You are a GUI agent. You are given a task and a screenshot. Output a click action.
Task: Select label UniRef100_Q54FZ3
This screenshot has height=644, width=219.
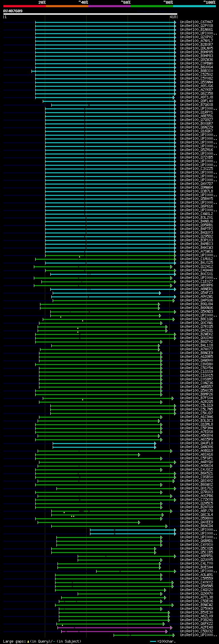point(196,293)
